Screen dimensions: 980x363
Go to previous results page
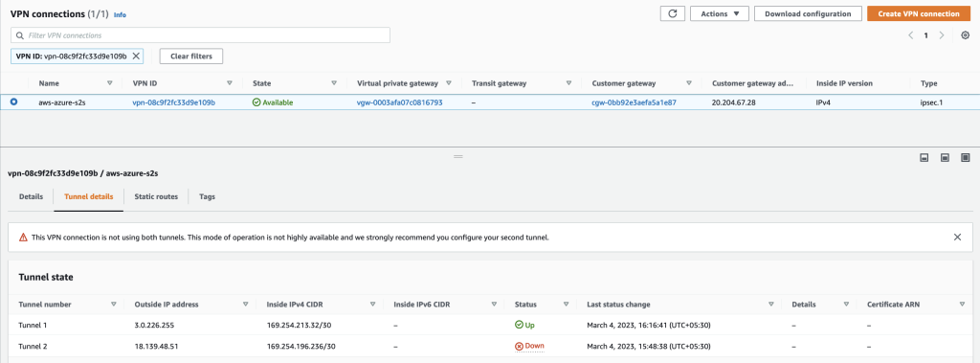point(911,35)
